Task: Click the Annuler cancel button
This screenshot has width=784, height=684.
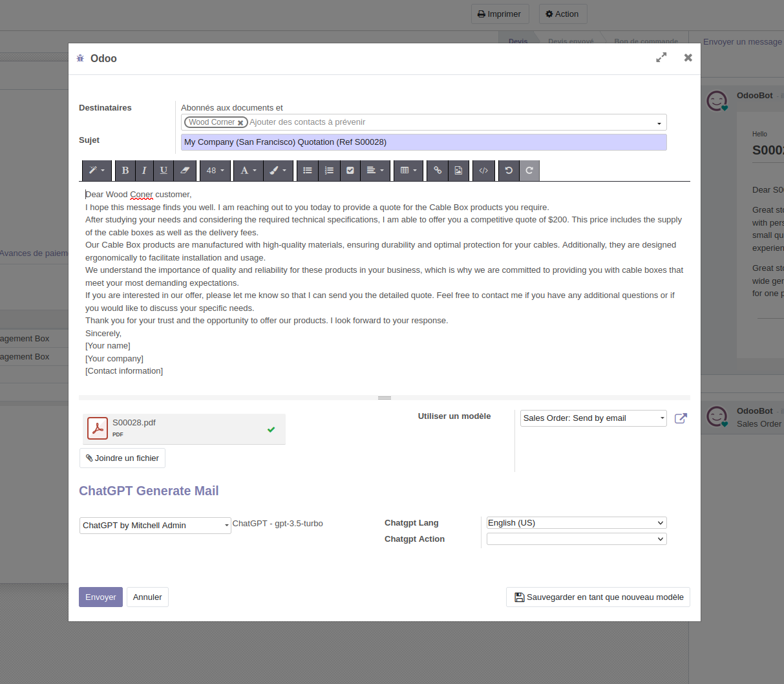Action: pyautogui.click(x=147, y=597)
